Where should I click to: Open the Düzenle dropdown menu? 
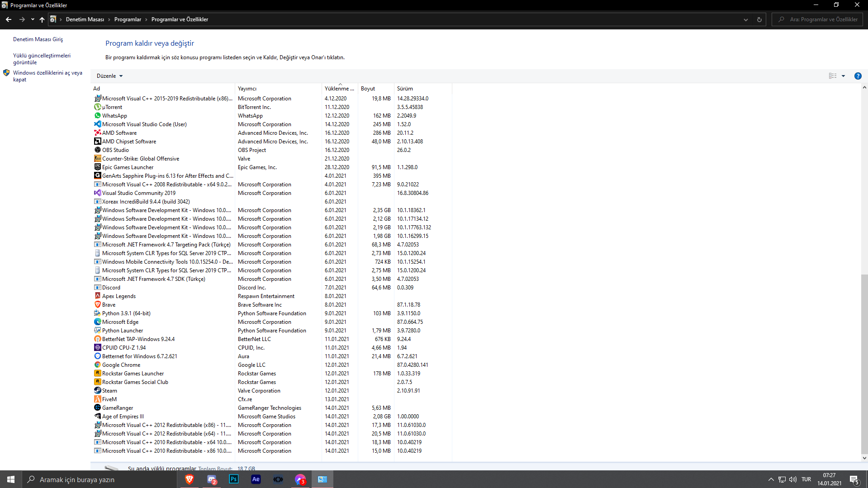[110, 76]
